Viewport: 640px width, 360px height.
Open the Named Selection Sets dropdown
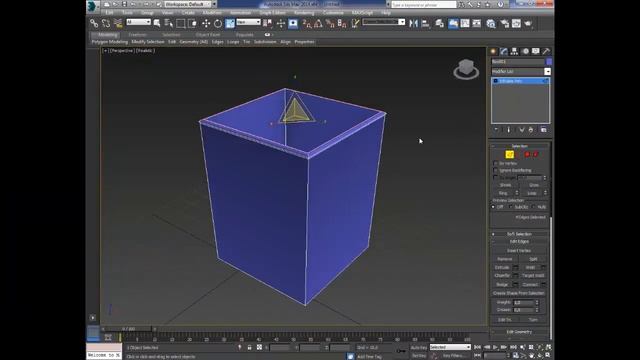pos(384,22)
